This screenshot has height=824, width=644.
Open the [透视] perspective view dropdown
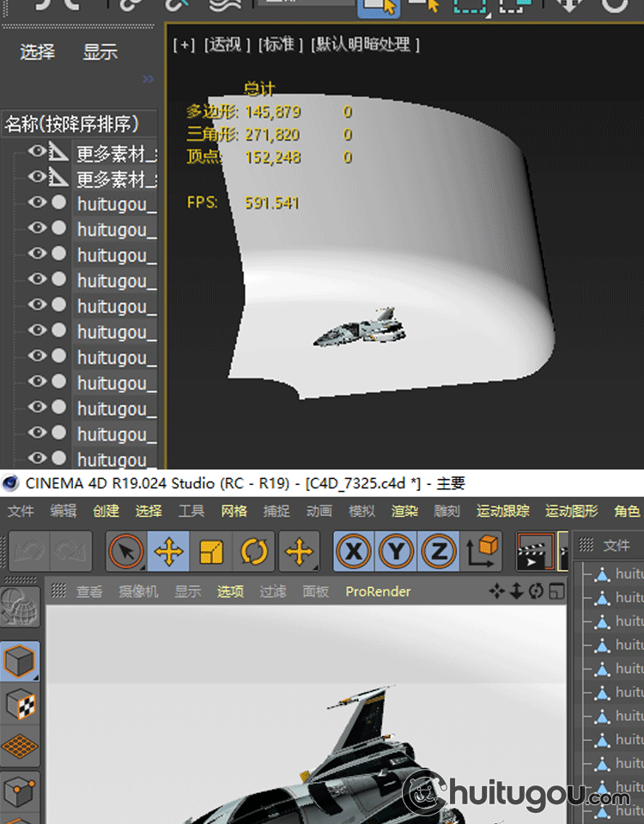[227, 45]
